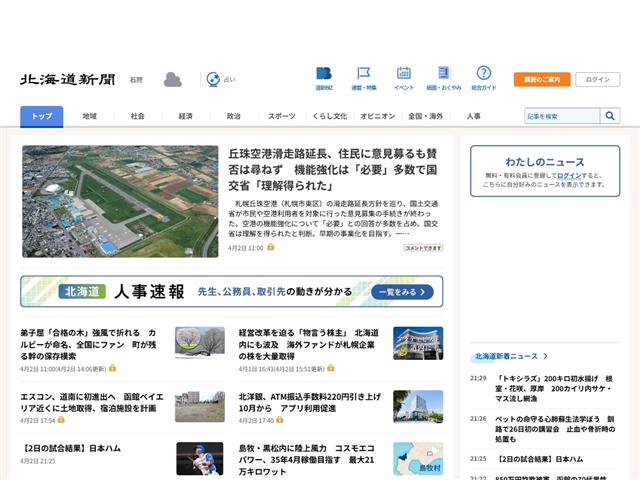This screenshot has height=480, width=640.
Task: Open the イベント calendar icon
Action: 404,78
